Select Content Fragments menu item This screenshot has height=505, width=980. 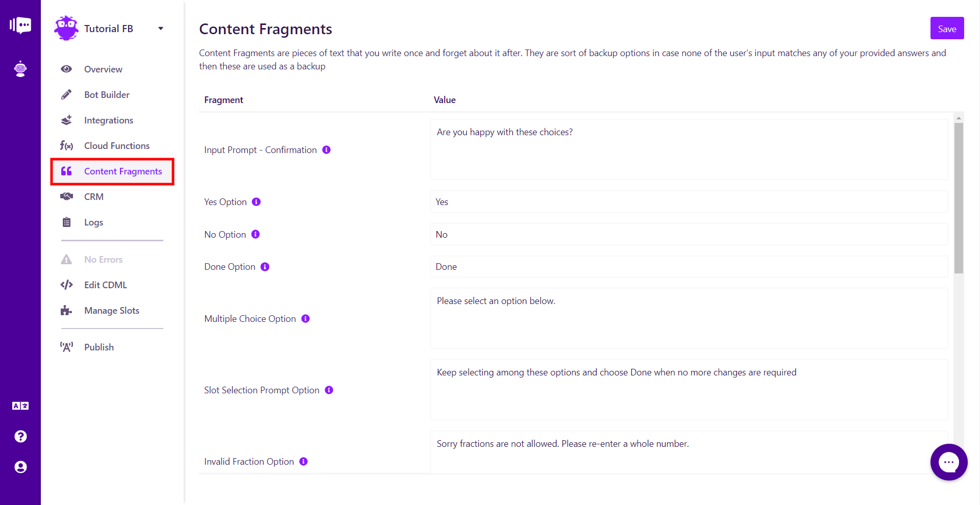[x=112, y=171]
